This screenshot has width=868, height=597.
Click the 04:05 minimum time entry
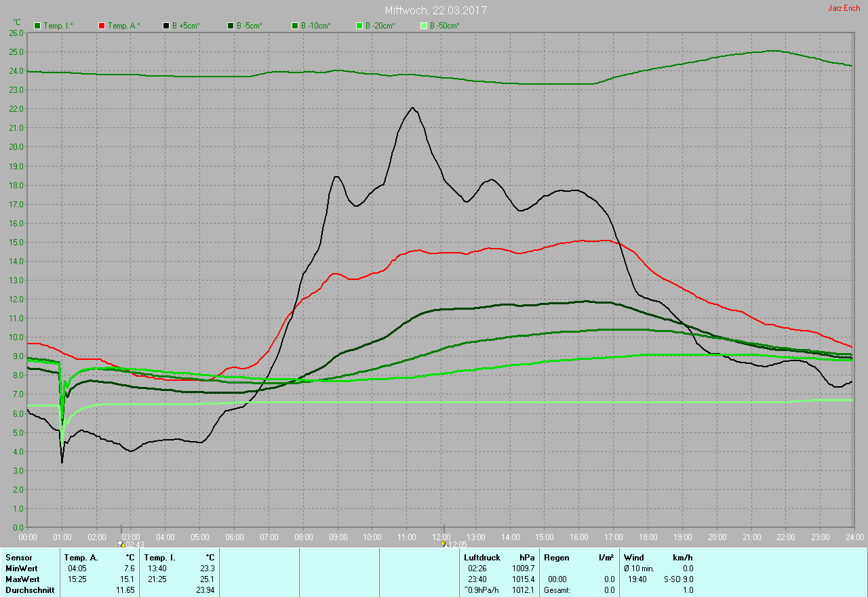click(77, 569)
